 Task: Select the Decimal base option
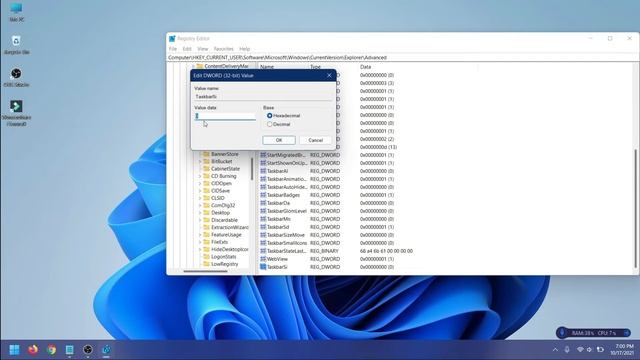[269, 124]
